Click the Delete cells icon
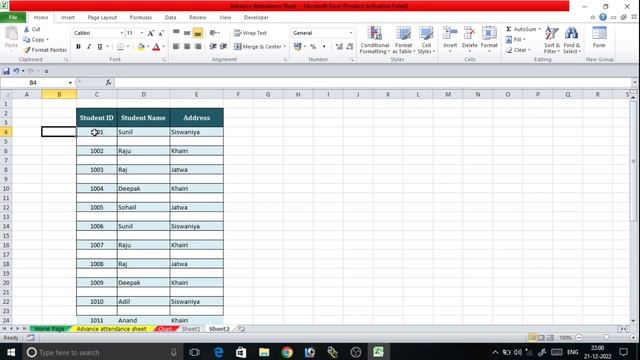This screenshot has height=360, width=640. tap(469, 33)
